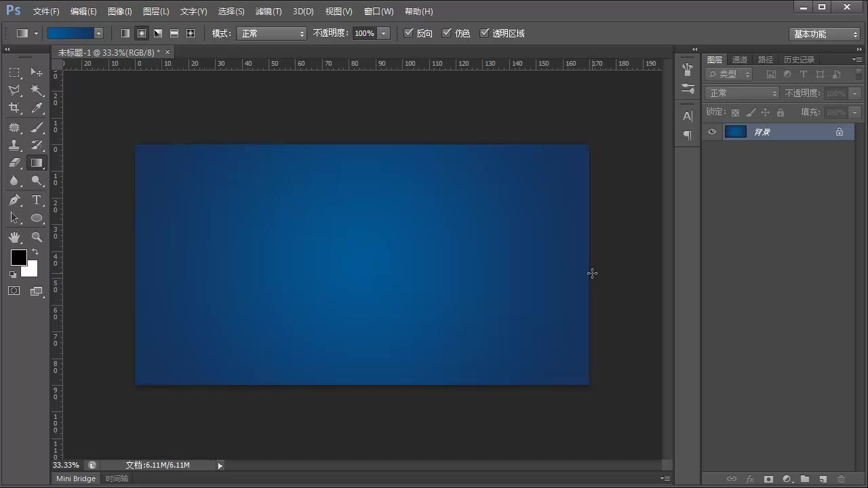
Task: Hide the 背景 layer with eye icon
Action: (712, 131)
